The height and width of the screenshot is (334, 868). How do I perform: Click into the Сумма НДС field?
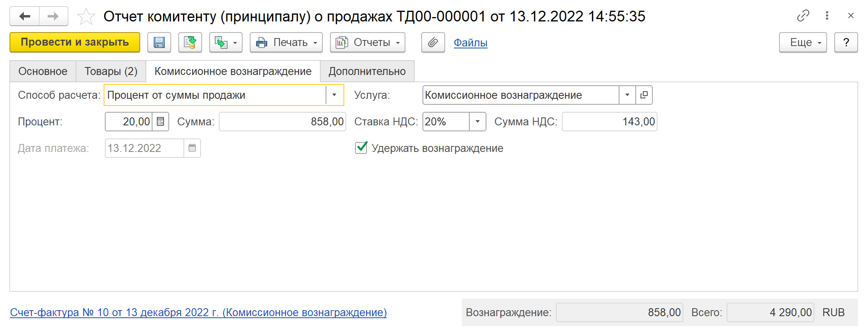click(x=609, y=122)
